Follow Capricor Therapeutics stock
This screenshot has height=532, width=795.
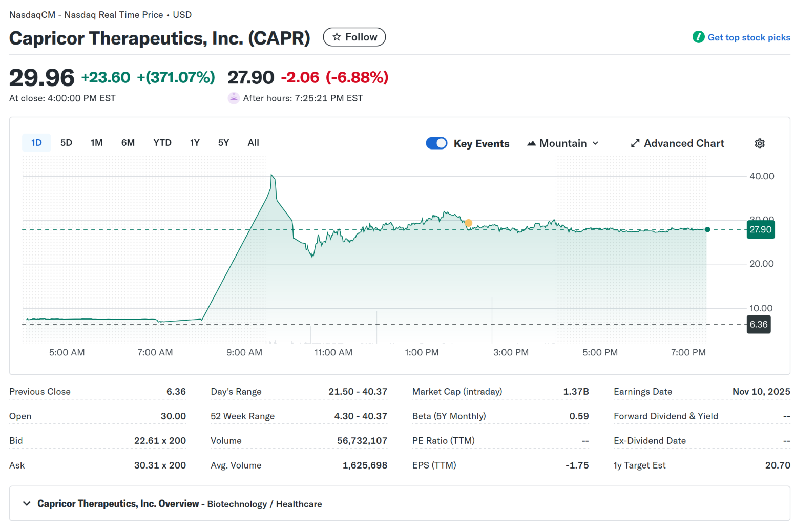tap(354, 37)
